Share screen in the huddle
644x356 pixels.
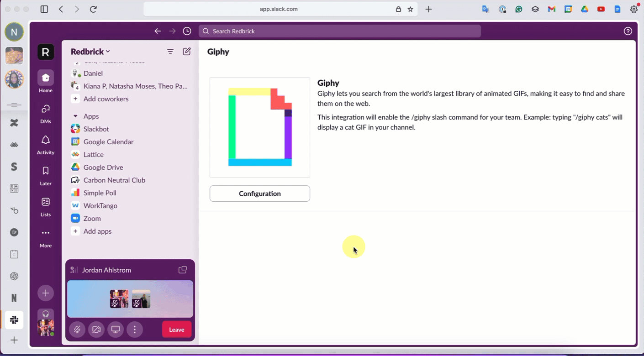click(116, 330)
